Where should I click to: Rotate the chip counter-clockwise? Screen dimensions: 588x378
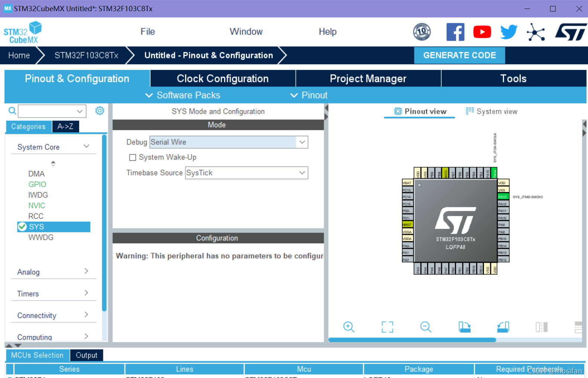503,327
